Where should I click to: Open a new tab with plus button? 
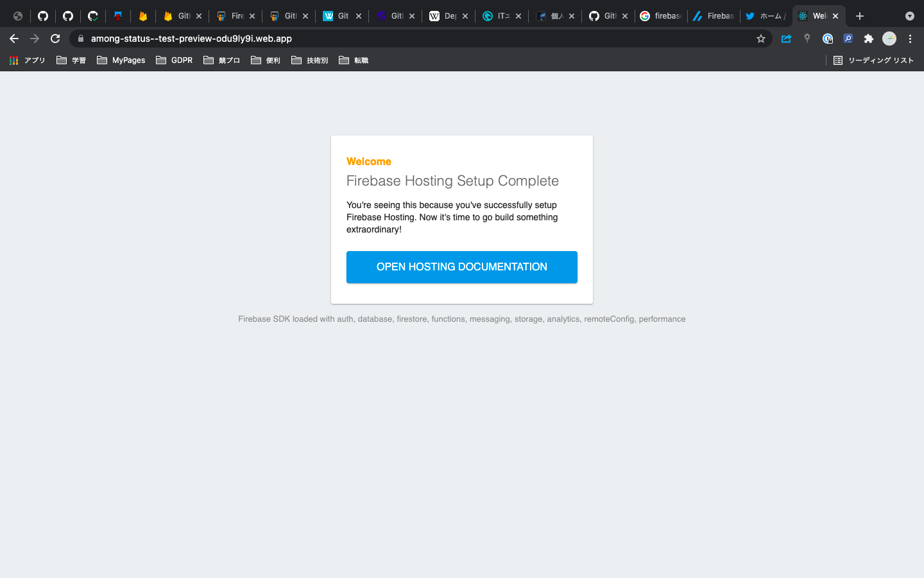pyautogui.click(x=860, y=16)
